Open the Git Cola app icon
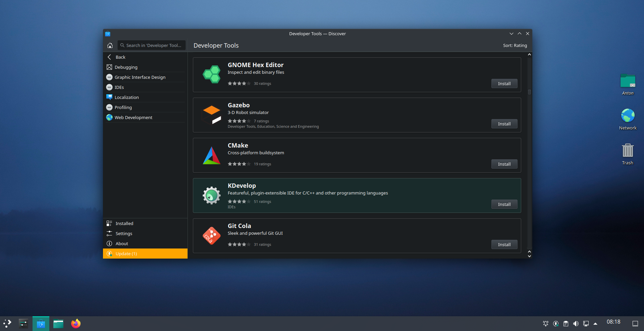Screen dimensions: 644x331 point(211,236)
